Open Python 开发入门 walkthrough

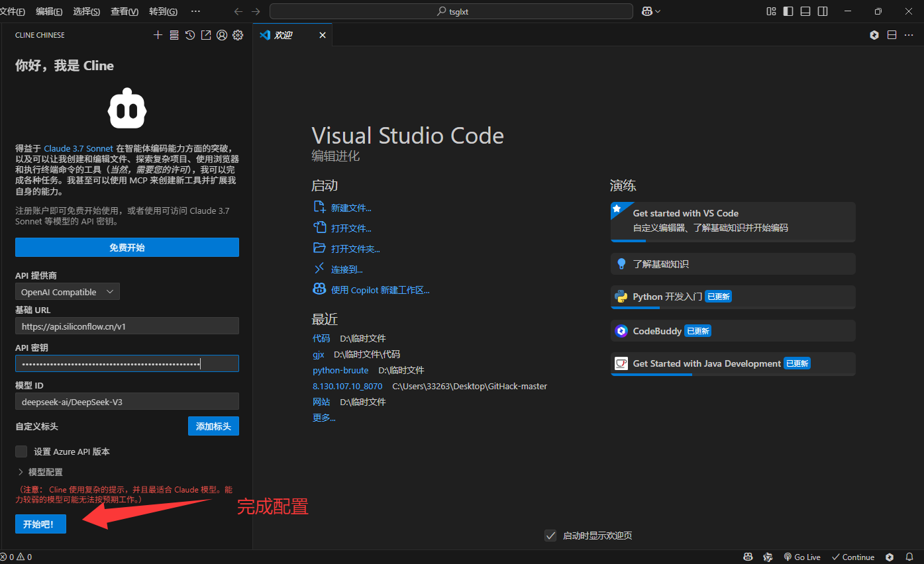click(x=733, y=297)
